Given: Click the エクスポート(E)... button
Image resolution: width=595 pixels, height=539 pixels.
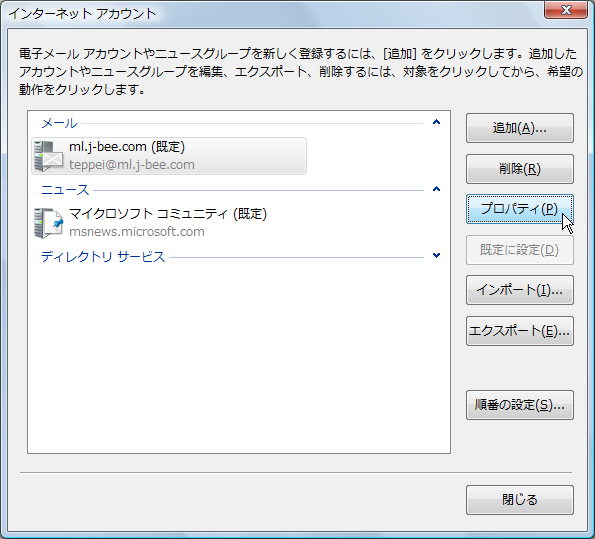Looking at the screenshot, I should [x=519, y=331].
